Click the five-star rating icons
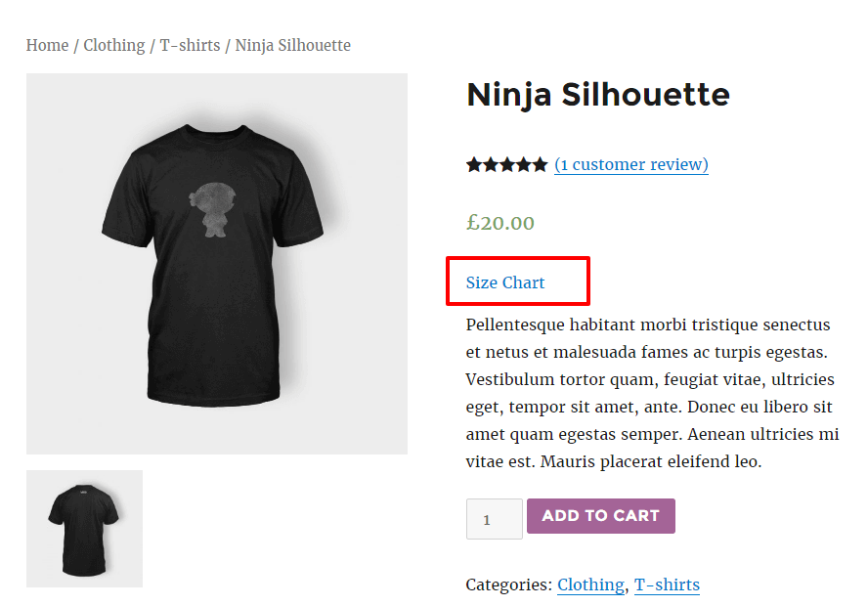 (506, 164)
